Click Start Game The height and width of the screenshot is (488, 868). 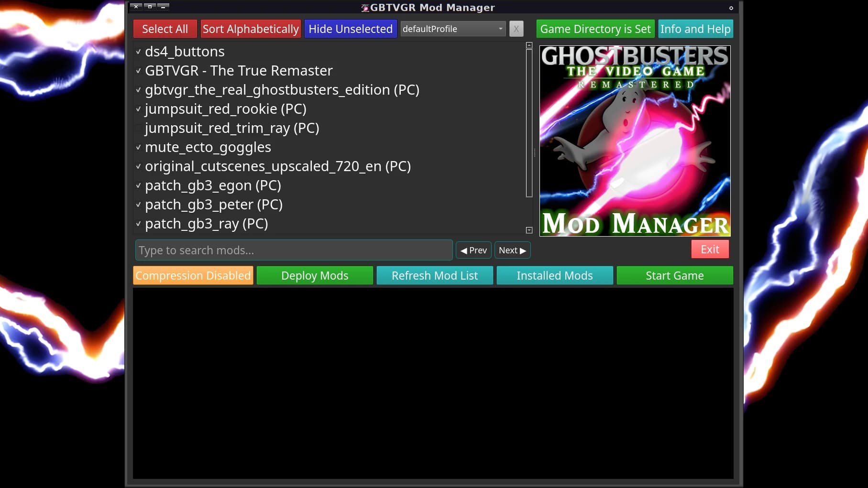675,275
